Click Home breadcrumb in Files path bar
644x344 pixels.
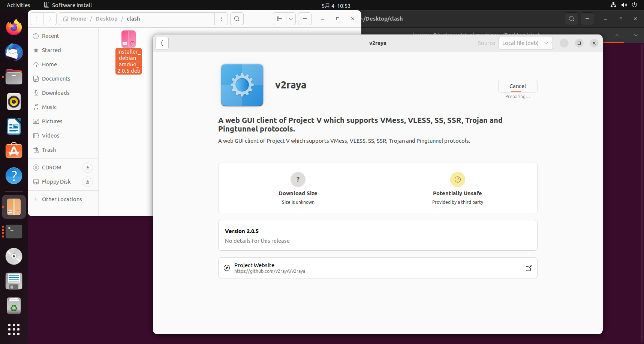[75, 19]
